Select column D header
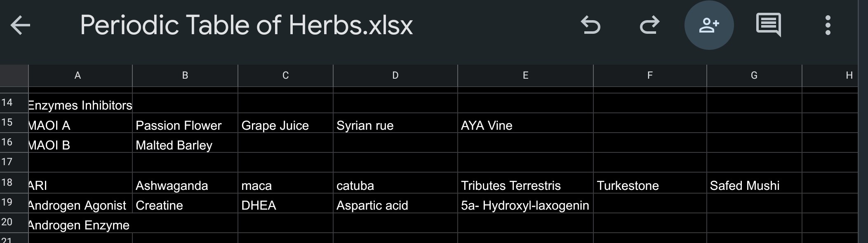868x243 pixels. point(395,75)
